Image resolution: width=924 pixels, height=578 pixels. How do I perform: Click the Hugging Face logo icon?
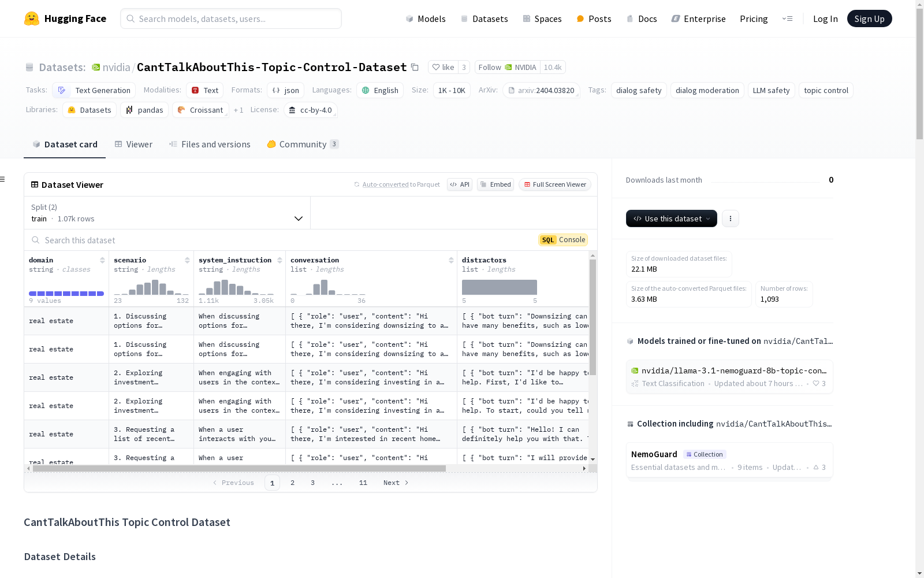click(x=32, y=18)
